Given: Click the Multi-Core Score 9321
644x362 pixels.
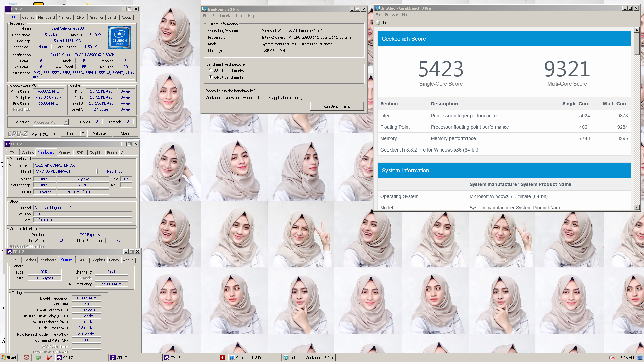Looking at the screenshot, I should pos(567,69).
